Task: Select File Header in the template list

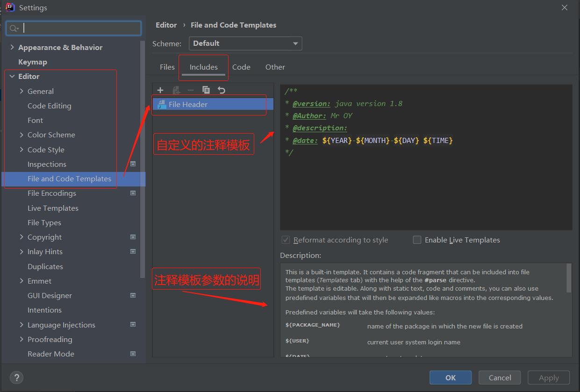Action: tap(213, 104)
